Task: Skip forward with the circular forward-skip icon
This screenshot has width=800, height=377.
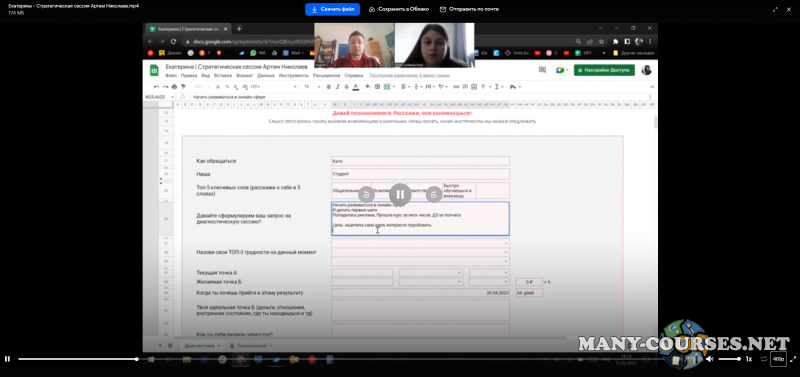Action: click(434, 194)
